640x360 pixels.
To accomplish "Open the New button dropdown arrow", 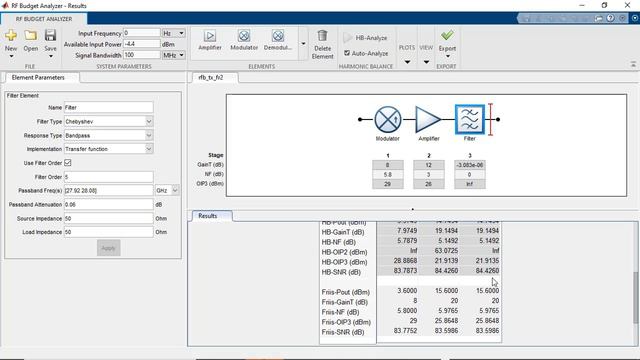I will (x=11, y=56).
